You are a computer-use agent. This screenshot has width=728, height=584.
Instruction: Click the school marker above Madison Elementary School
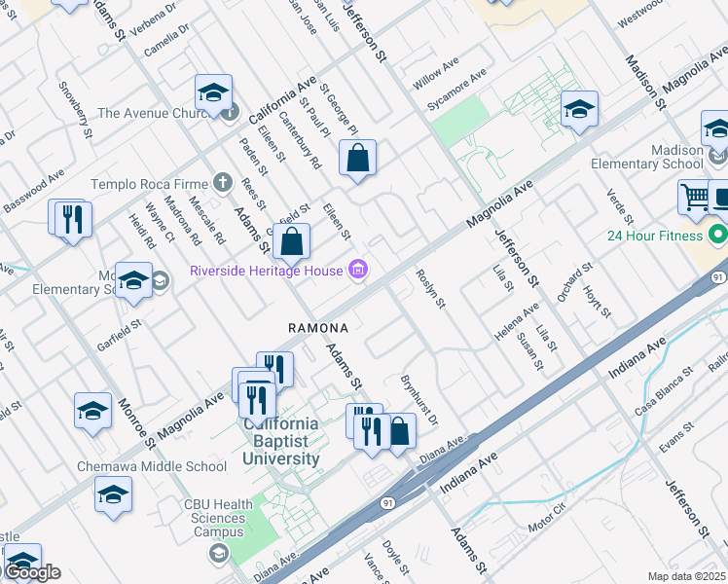click(x=717, y=129)
